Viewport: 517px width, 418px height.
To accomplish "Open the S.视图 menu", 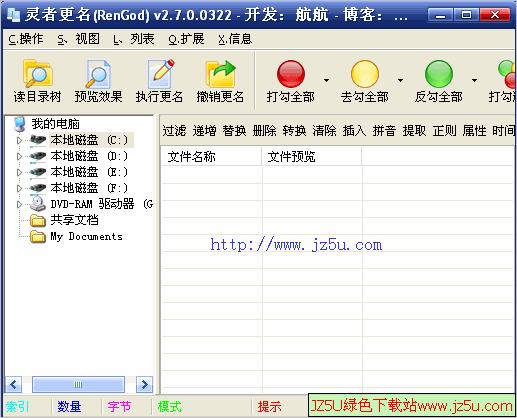I will (78, 39).
